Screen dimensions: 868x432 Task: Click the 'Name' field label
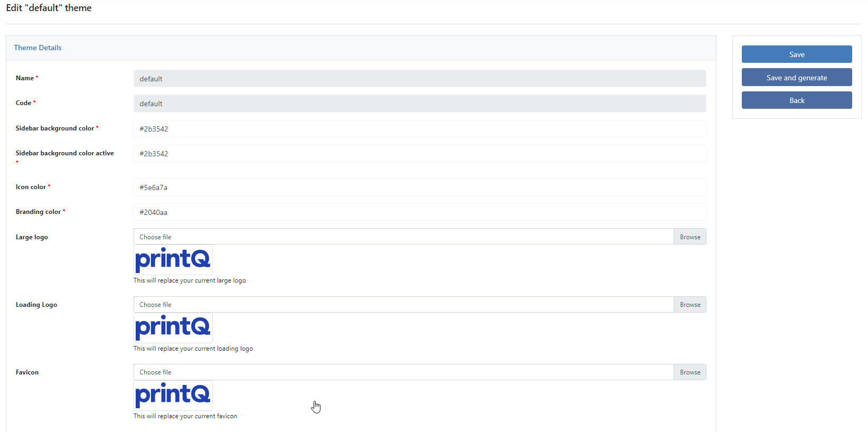click(25, 78)
